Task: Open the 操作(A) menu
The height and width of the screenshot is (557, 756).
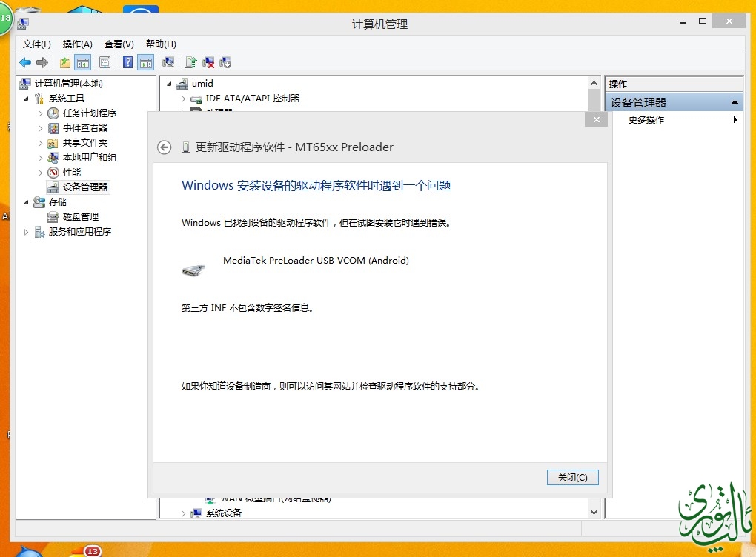Action: [x=77, y=44]
